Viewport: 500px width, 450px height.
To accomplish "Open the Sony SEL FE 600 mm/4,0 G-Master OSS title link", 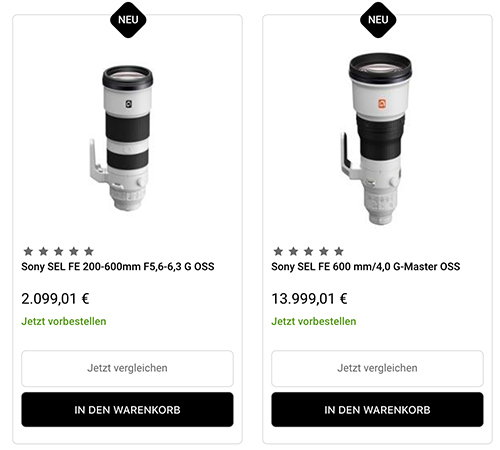I will (366, 267).
